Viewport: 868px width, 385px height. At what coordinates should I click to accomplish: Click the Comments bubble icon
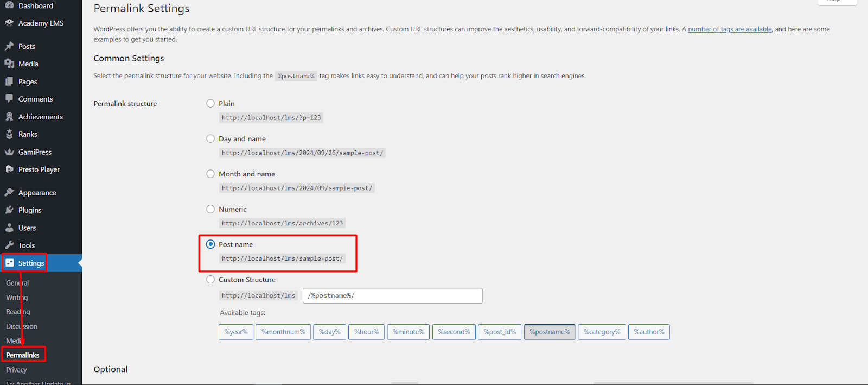click(9, 99)
